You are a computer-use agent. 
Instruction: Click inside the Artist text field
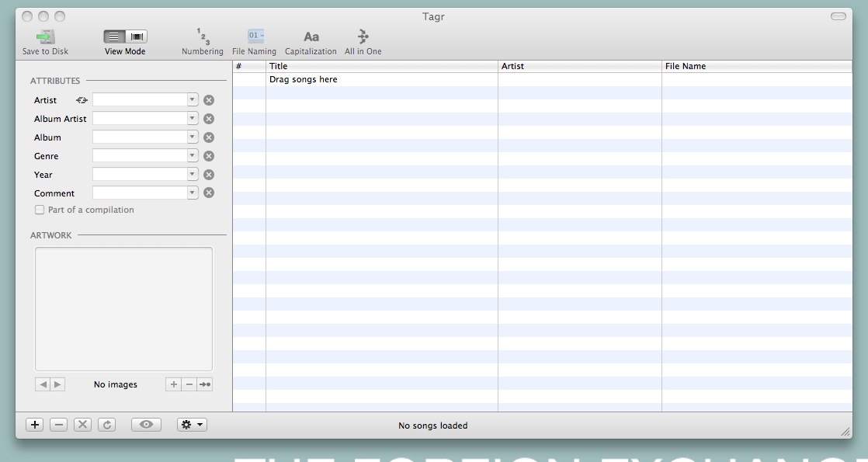pos(140,99)
